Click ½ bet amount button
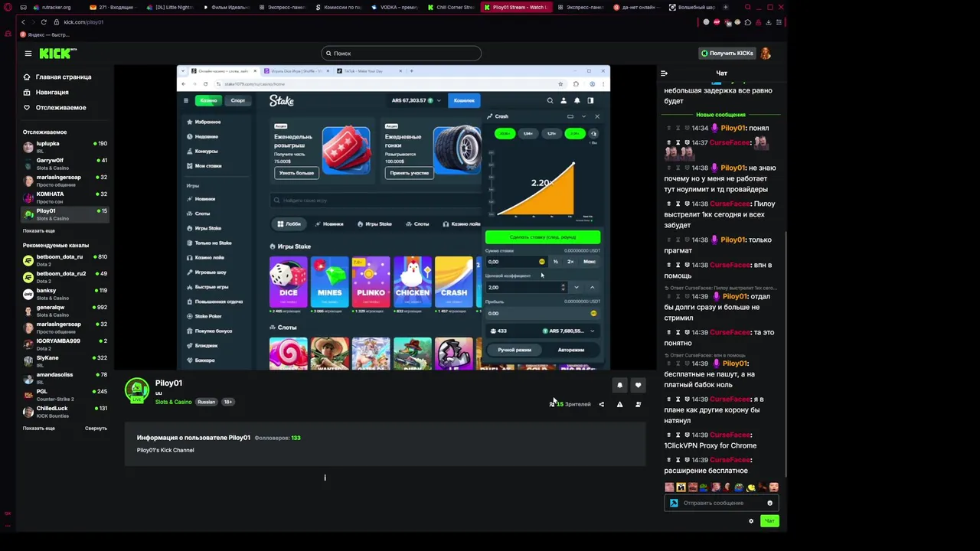The width and height of the screenshot is (980, 551). 556,262
